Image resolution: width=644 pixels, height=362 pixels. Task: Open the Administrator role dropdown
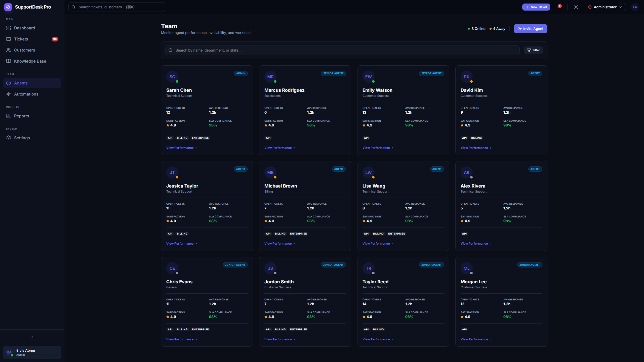click(605, 7)
